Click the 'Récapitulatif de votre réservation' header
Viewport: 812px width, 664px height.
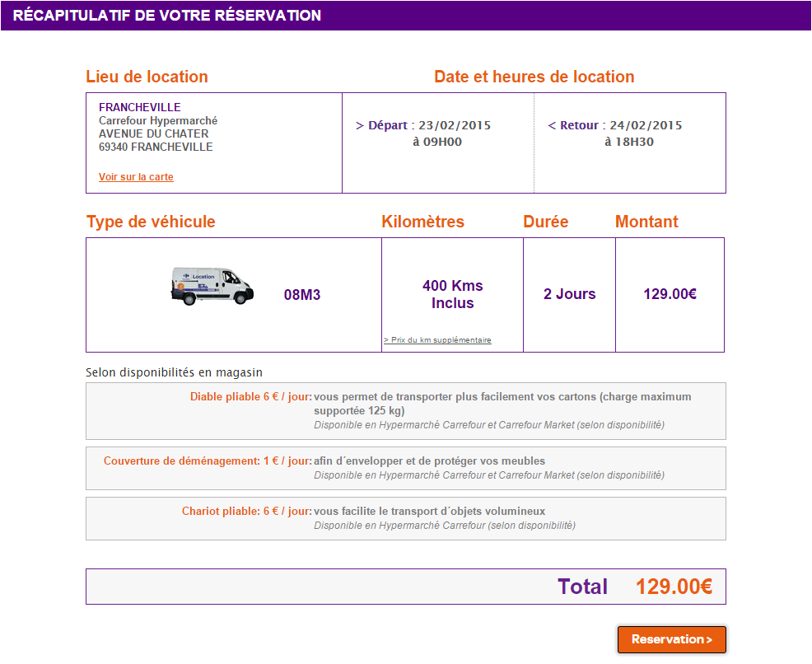pyautogui.click(x=167, y=16)
